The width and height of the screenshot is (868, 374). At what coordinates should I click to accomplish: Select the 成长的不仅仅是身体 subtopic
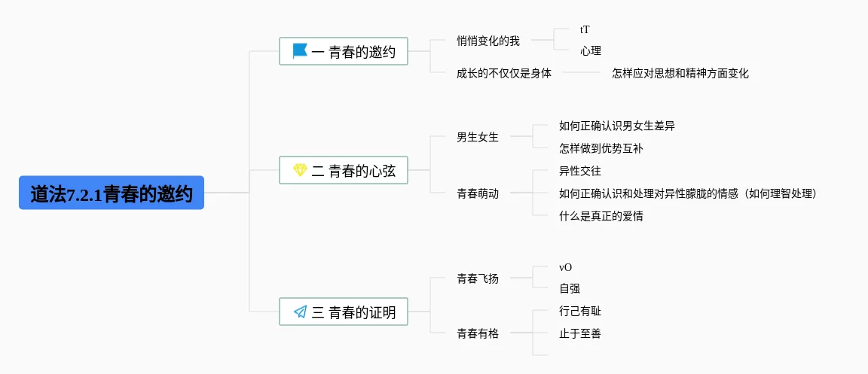[x=504, y=73]
